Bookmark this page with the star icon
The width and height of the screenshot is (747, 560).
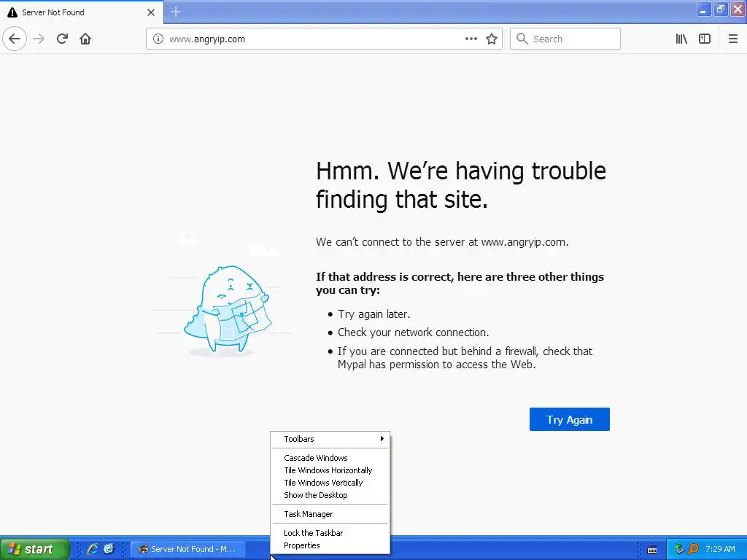(492, 39)
